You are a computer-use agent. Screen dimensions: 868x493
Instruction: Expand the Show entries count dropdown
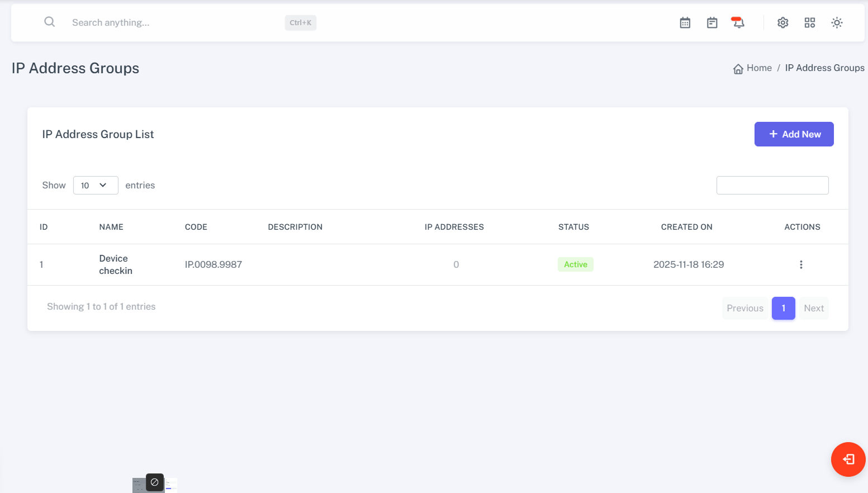(x=96, y=186)
